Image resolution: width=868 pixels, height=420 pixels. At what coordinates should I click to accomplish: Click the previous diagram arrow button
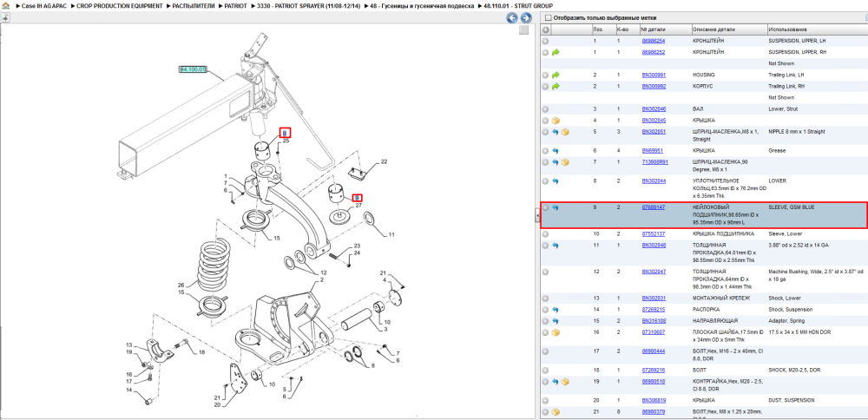point(513,17)
